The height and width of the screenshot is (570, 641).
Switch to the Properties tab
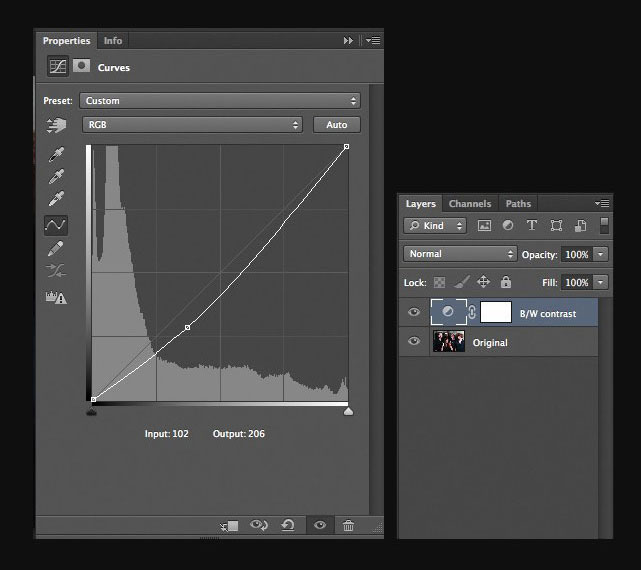[66, 40]
